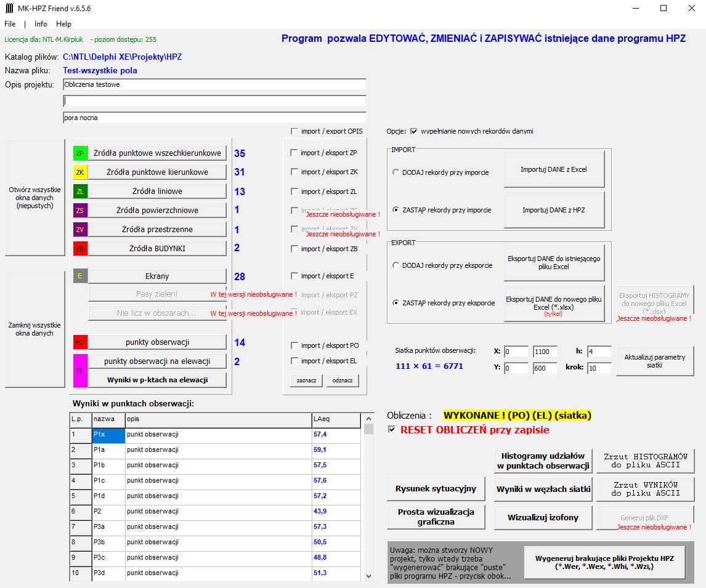This screenshot has height=588, width=706.
Task: Toggle RESET OBLICZEŃ przy zapisie checkbox
Action: pyautogui.click(x=392, y=430)
